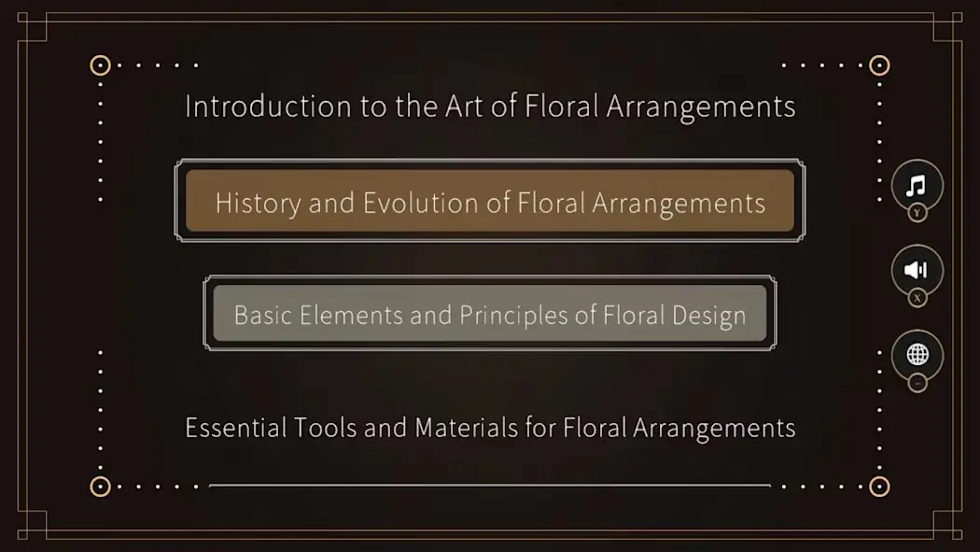Viewport: 980px width, 552px height.
Task: Click the dotted row beside the top-left circle
Action: (x=159, y=65)
